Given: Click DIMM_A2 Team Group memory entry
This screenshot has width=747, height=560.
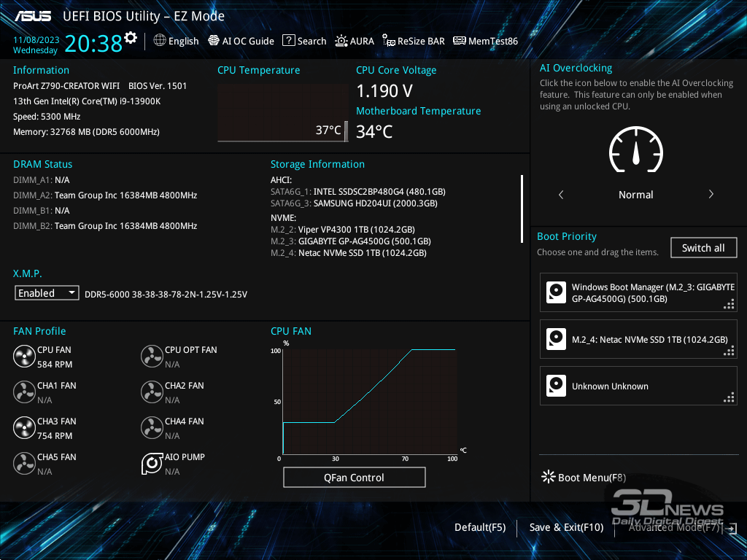Looking at the screenshot, I should pos(105,195).
